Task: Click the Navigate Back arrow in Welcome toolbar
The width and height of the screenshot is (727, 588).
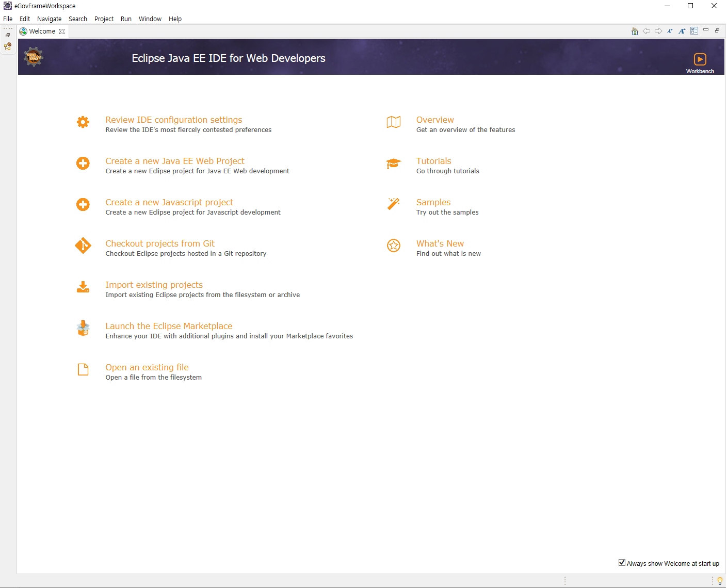Action: coord(647,31)
